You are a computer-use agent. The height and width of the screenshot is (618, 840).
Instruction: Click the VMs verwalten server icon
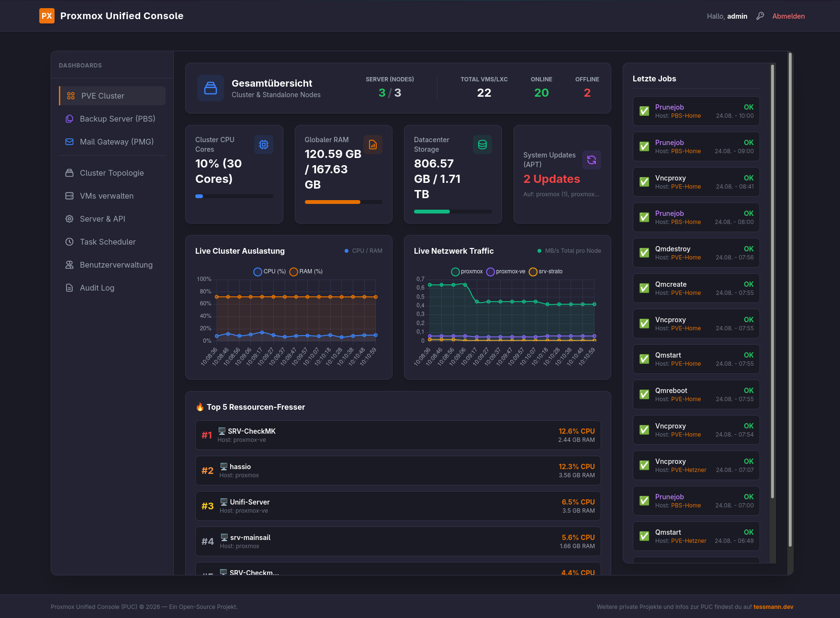[69, 196]
